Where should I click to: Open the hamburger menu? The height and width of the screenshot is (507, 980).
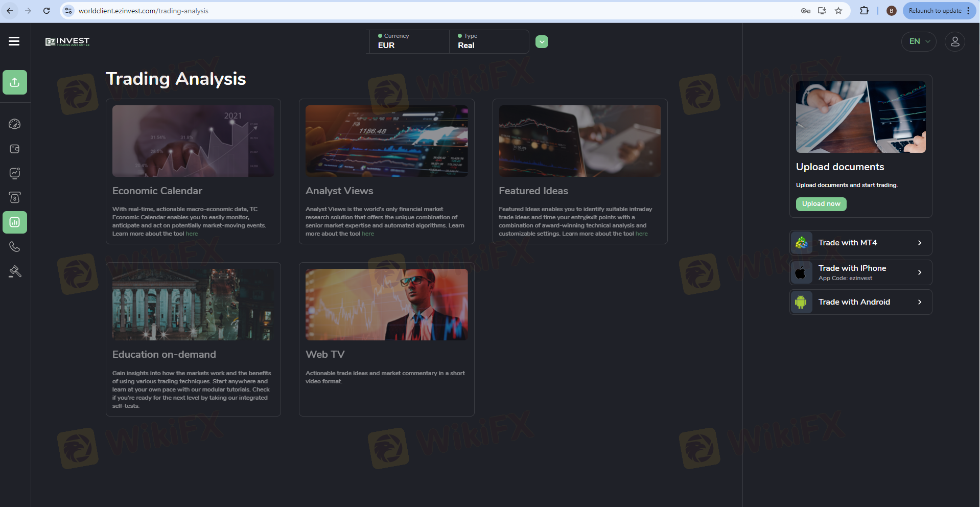[x=14, y=41]
